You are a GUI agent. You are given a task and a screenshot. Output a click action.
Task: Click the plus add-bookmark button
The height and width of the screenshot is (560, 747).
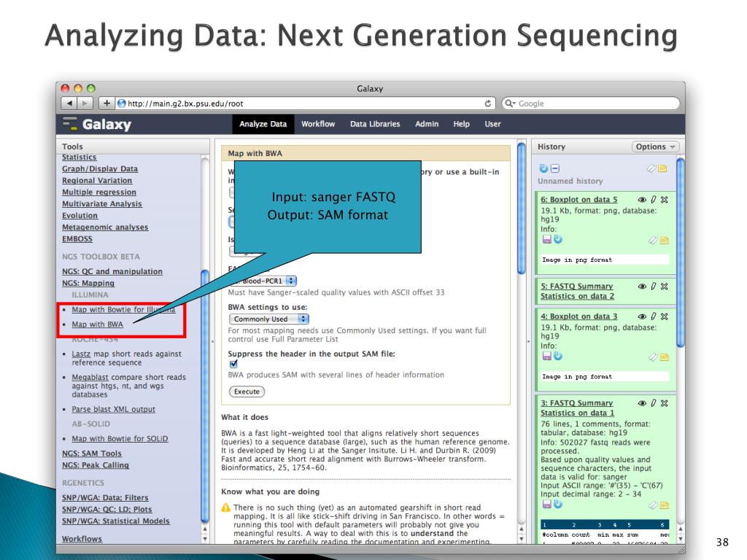(x=107, y=104)
